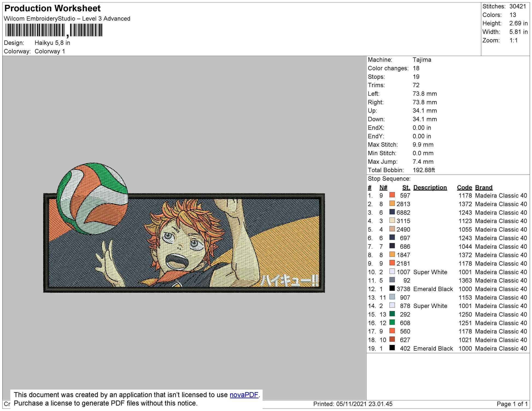Click the 'Colorway 1' value
This screenshot has width=532, height=411.
click(50, 51)
